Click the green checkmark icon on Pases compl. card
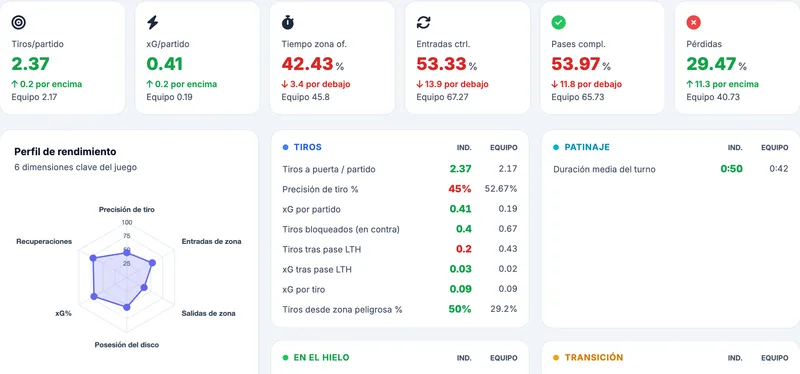This screenshot has height=374, width=800. pyautogui.click(x=559, y=22)
